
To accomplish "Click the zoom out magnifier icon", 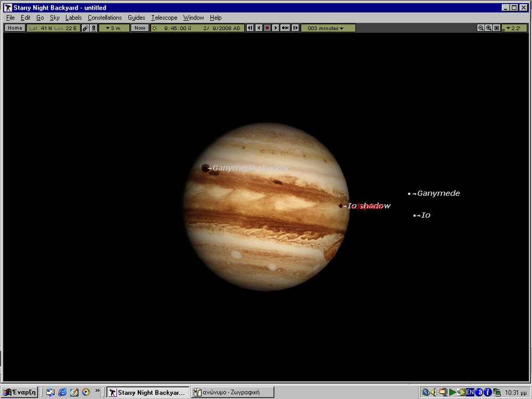I will pyautogui.click(x=480, y=28).
